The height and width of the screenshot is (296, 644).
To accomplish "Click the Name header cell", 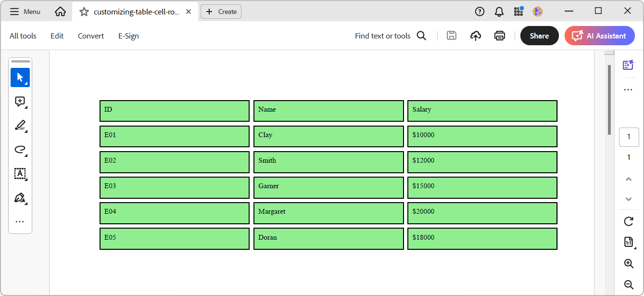I will [328, 111].
